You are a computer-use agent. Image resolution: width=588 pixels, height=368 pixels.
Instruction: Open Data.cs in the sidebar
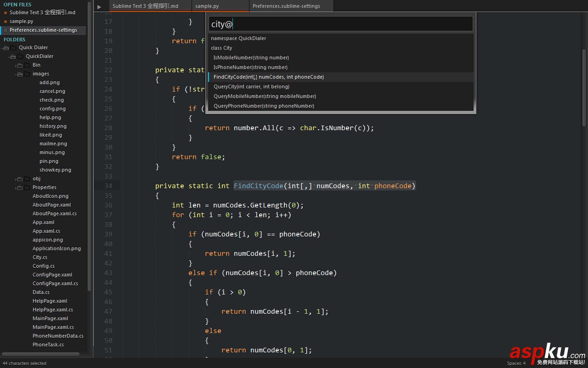tap(41, 292)
